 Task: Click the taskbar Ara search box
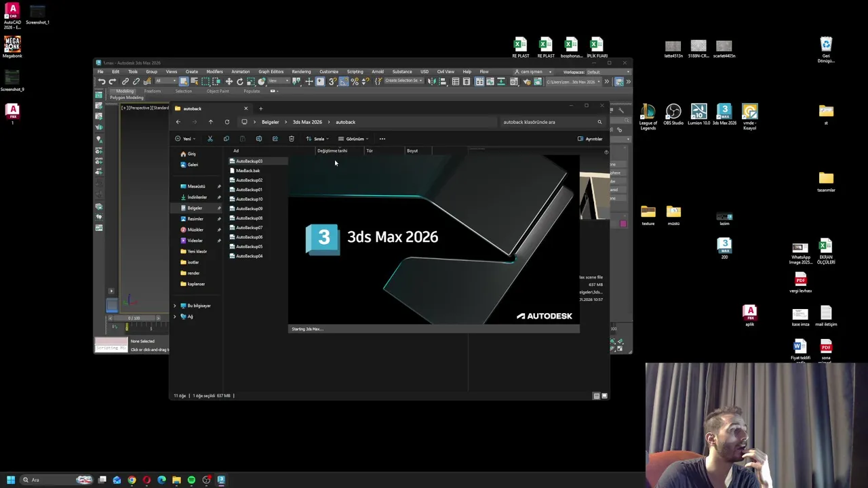(x=56, y=480)
